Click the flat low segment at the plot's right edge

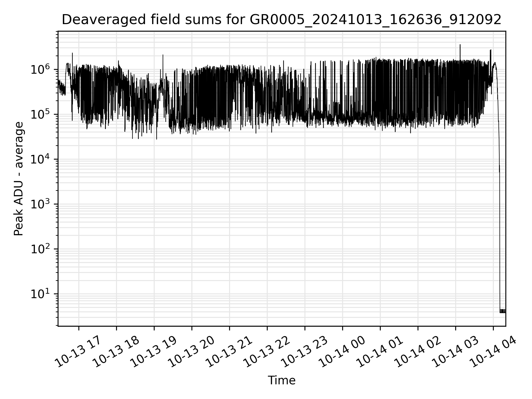tap(503, 311)
